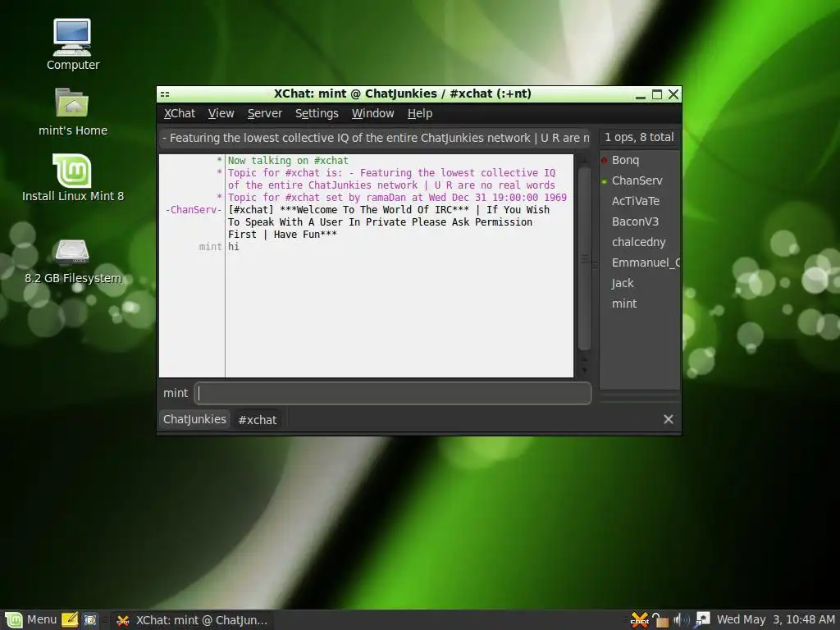This screenshot has height=630, width=840.
Task: Switch to the #xchat channel tab
Action: 257,420
